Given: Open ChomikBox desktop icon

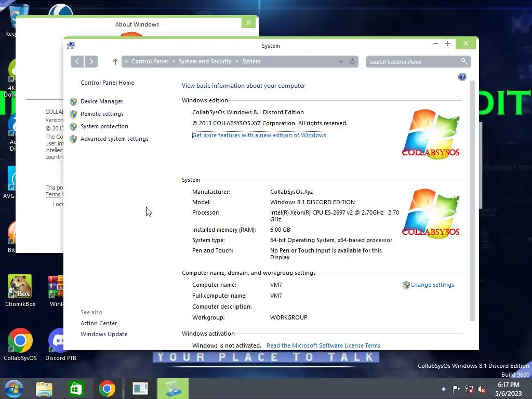Looking at the screenshot, I should point(20,290).
